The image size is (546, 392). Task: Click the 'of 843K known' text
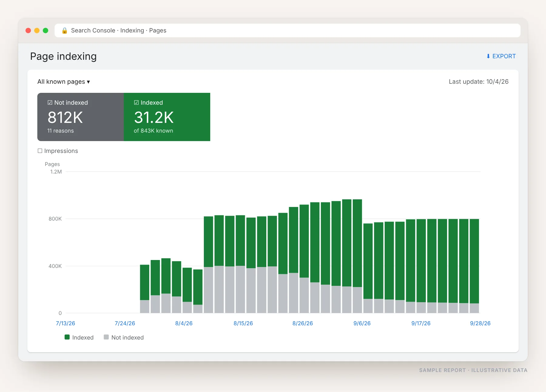click(x=153, y=131)
